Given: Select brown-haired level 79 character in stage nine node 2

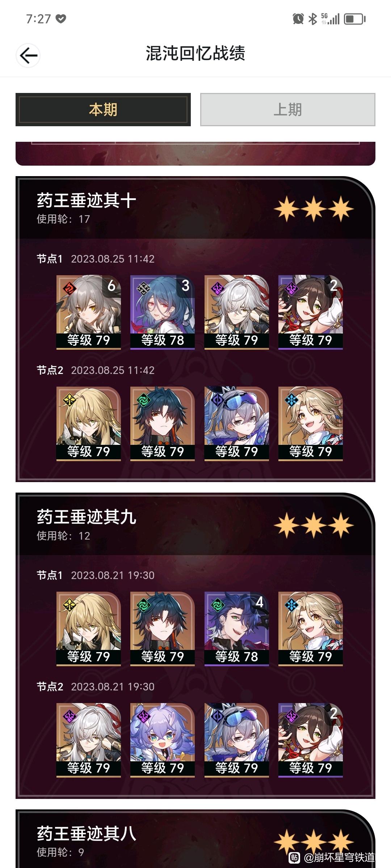Looking at the screenshot, I should (311, 740).
